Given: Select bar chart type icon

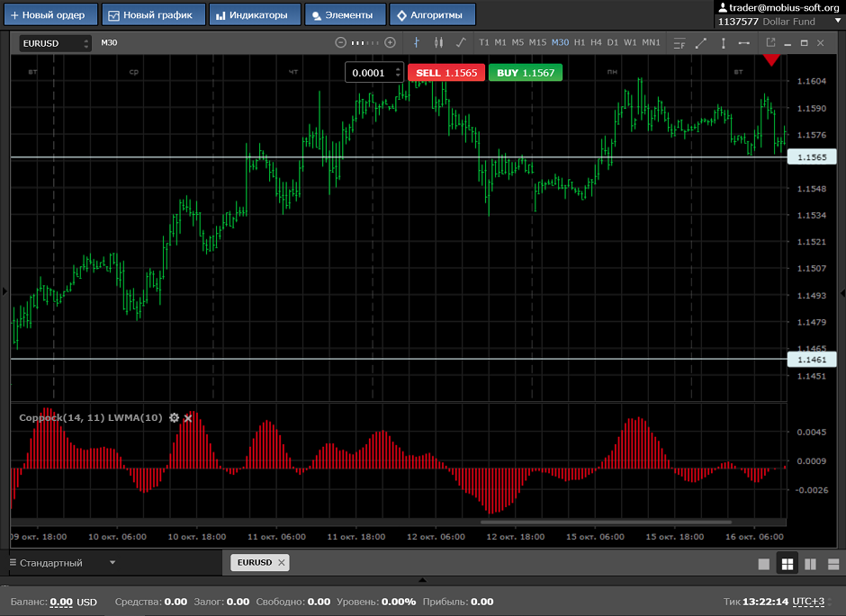Looking at the screenshot, I should pos(416,42).
